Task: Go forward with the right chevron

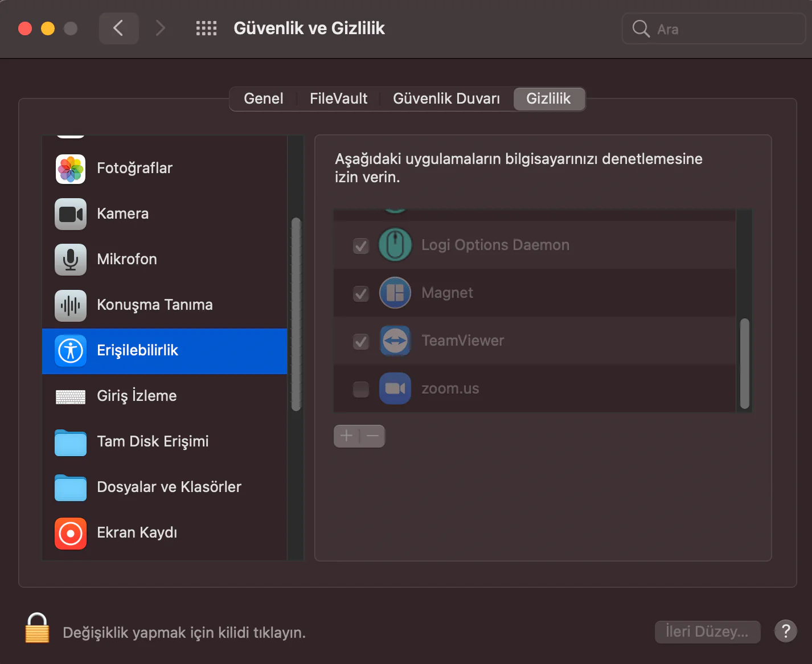Action: (x=161, y=28)
